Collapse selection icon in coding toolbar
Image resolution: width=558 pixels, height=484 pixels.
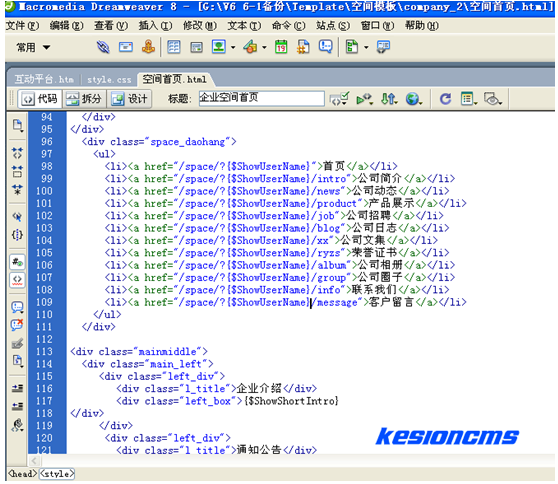[17, 171]
